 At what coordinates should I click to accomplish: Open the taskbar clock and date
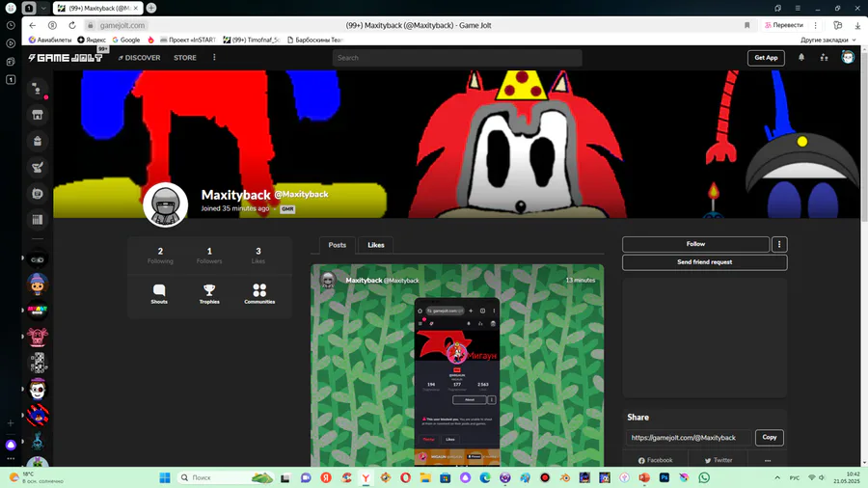[848, 477]
